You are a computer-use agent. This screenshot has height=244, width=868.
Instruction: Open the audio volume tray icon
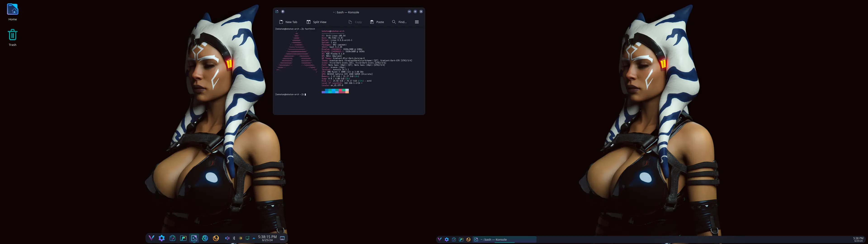pos(227,238)
